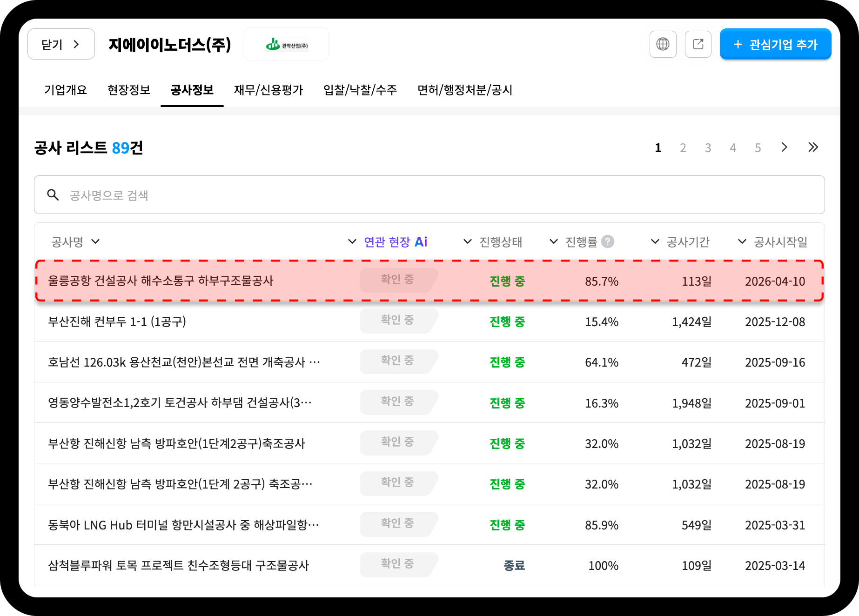
Task: Open the 면허/행정처분/공시 tab
Action: [465, 90]
